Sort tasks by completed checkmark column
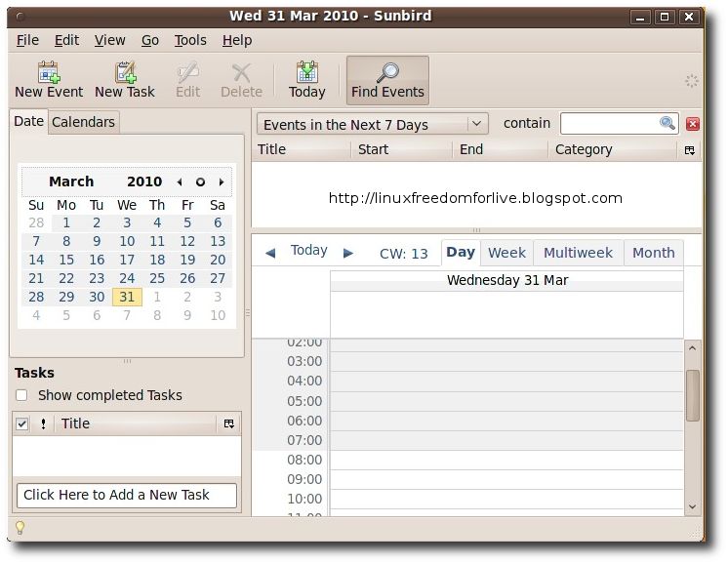The image size is (728, 564). click(x=21, y=423)
